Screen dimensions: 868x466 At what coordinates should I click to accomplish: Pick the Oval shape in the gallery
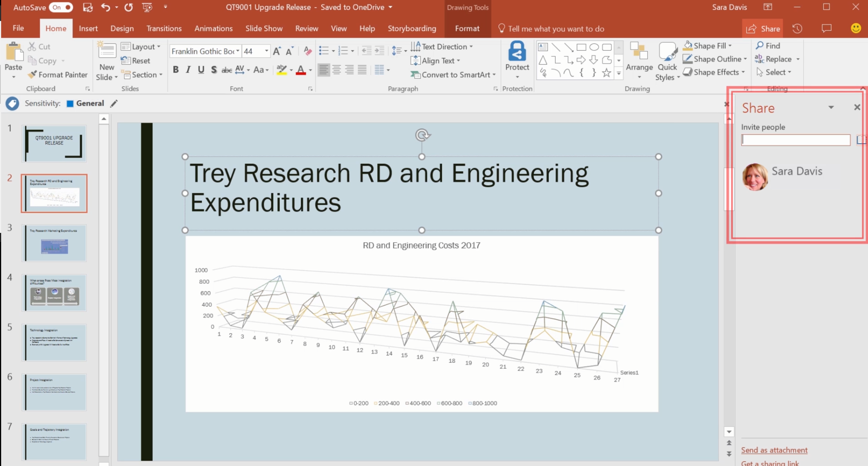click(594, 47)
